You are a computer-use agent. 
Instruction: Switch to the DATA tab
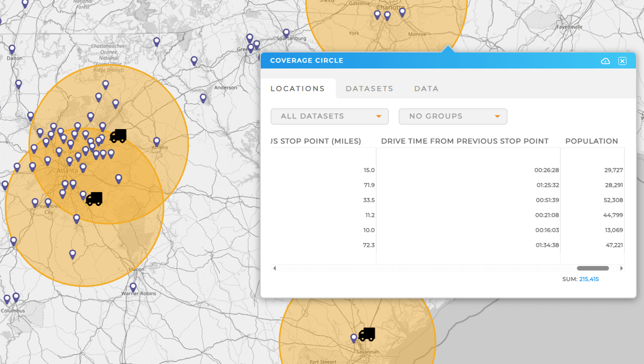[x=426, y=88]
